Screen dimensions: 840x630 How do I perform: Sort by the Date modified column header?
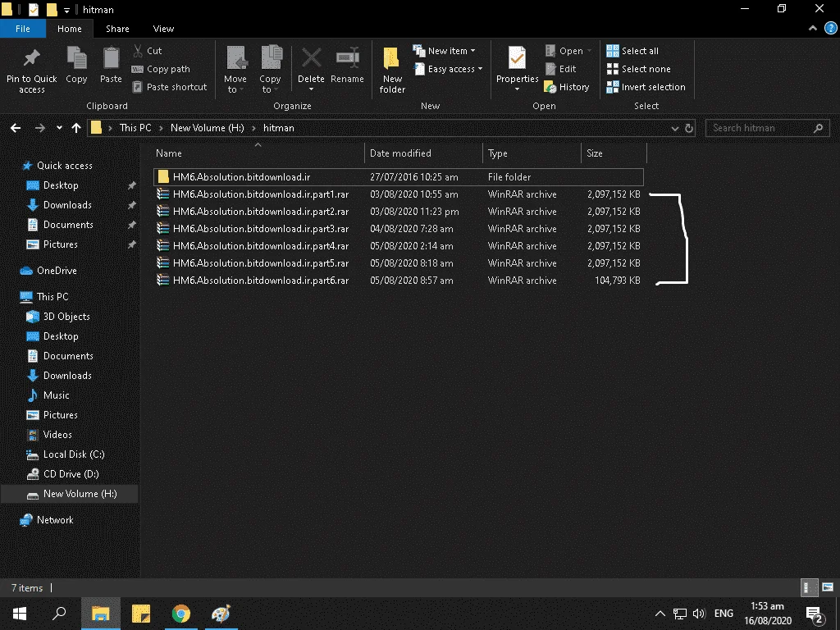423,153
